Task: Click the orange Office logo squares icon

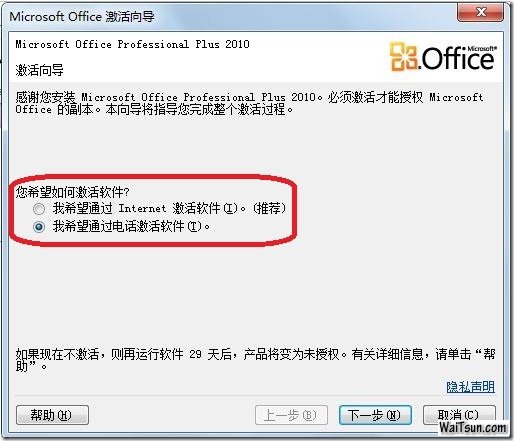Action: click(x=404, y=56)
